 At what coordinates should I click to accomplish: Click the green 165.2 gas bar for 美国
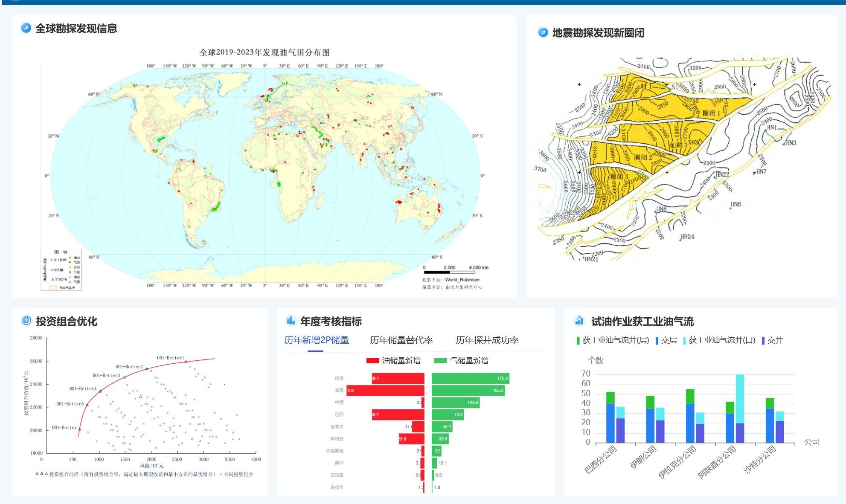click(468, 390)
